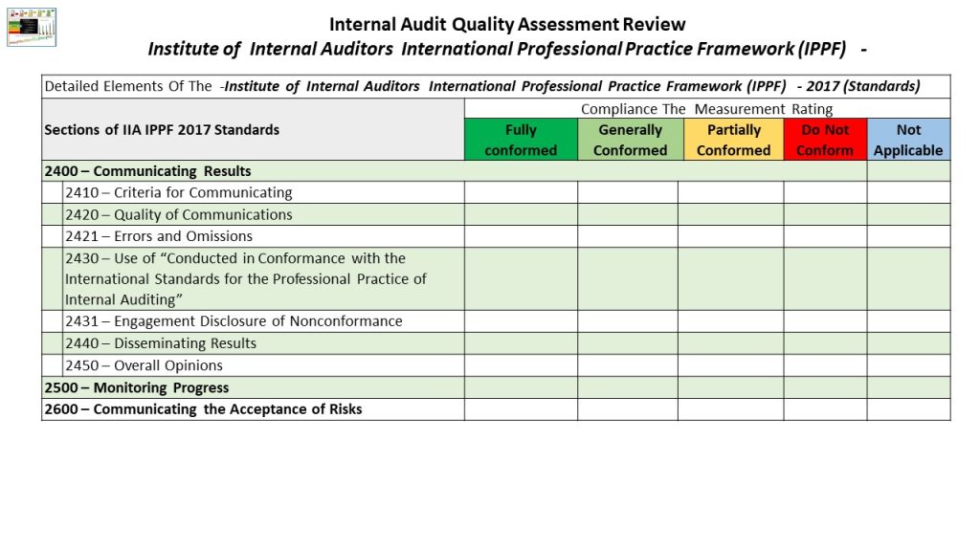This screenshot has width=980, height=551.
Task: Click Generally Conformed cell for 2420 row
Action: click(x=628, y=214)
